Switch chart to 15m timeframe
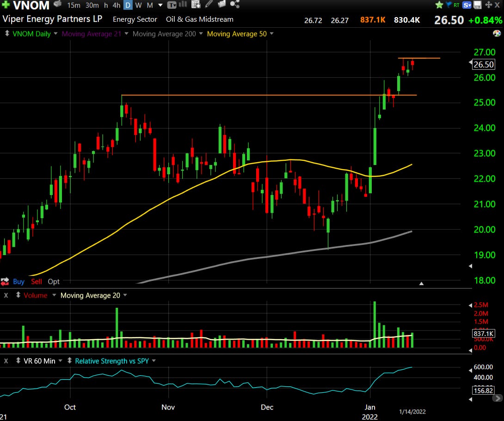This screenshot has width=504, height=421. [x=74, y=5]
